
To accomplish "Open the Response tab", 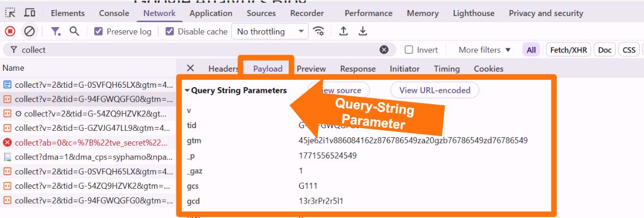I will (358, 69).
